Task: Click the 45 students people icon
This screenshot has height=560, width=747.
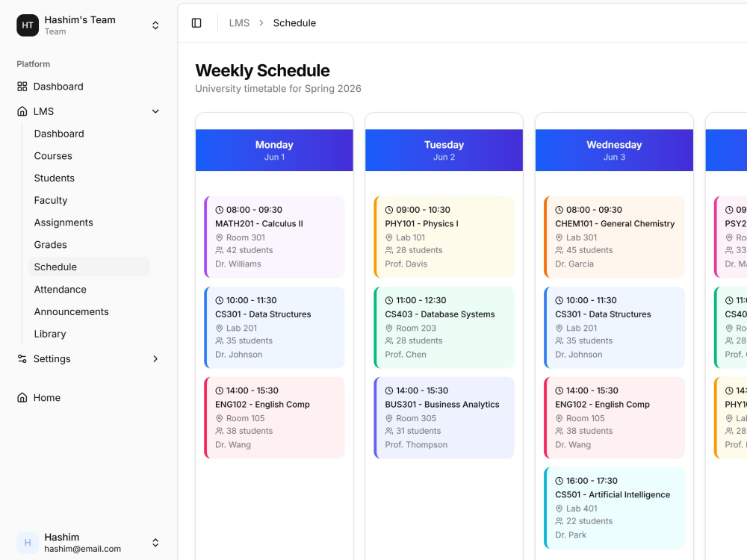Action: 560,250
